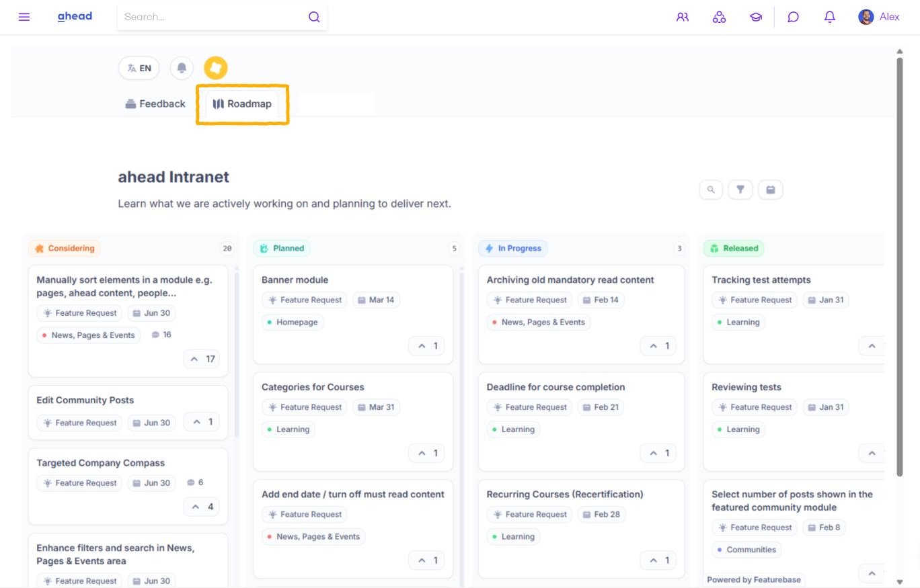Click the Search input field
920x588 pixels.
pos(212,17)
